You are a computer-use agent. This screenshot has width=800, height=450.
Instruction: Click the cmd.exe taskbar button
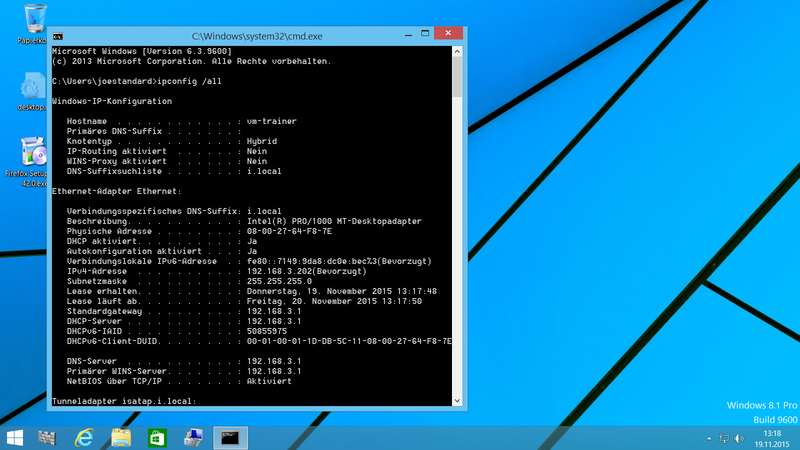coord(229,437)
